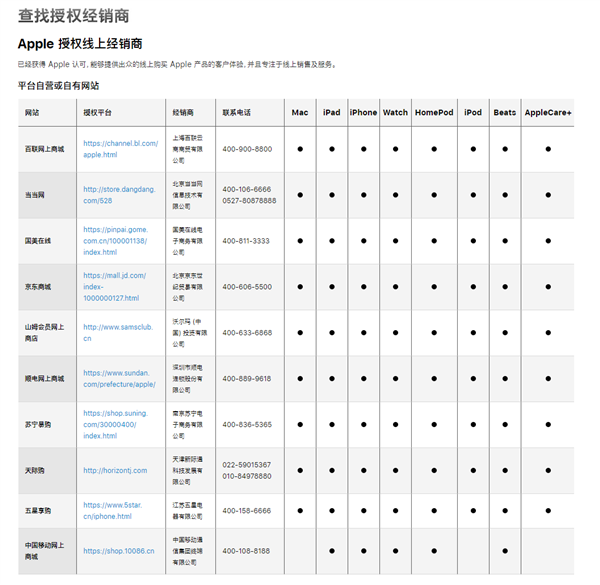Open the shop.suning.com link for 苏宁易购
Viewport: 600px width, 585px height.
[115, 424]
